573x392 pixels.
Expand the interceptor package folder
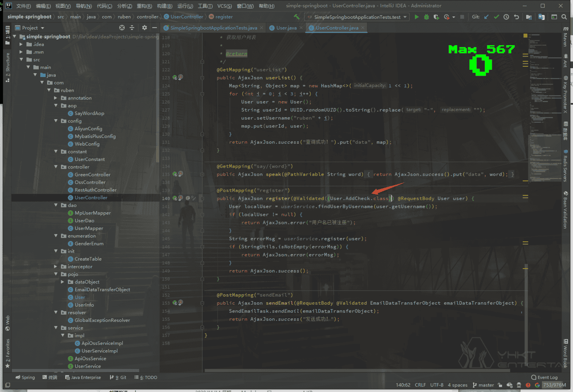point(56,266)
